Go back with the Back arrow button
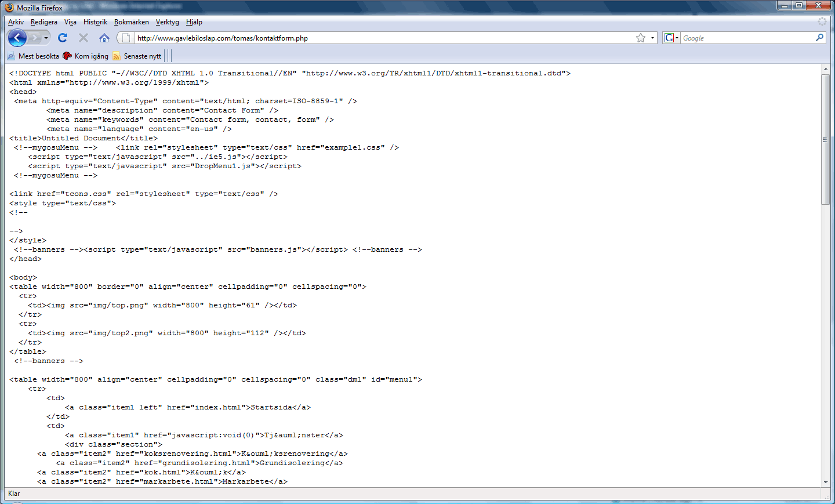Viewport: 835px width, 504px height. pos(17,38)
